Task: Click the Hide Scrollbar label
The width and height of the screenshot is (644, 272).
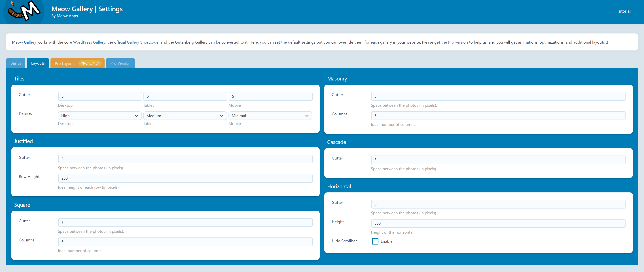Action: [x=344, y=241]
